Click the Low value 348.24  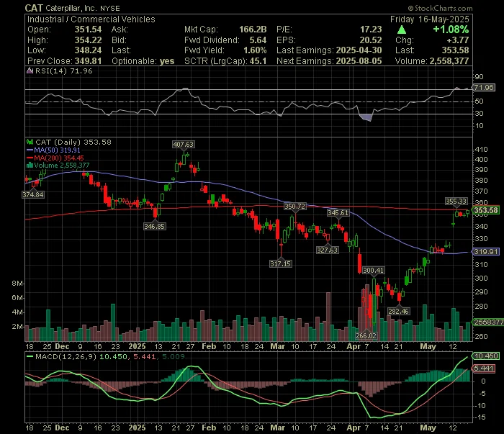(x=88, y=50)
